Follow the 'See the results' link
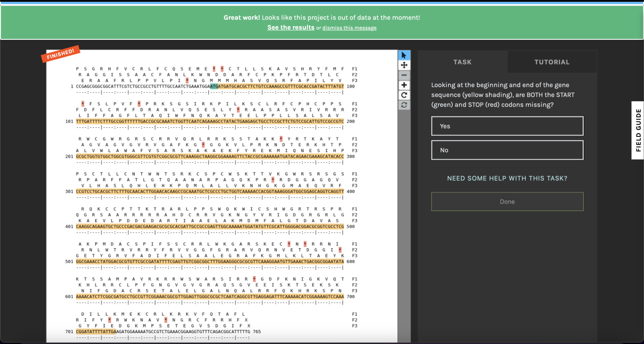644x344 pixels. (291, 27)
